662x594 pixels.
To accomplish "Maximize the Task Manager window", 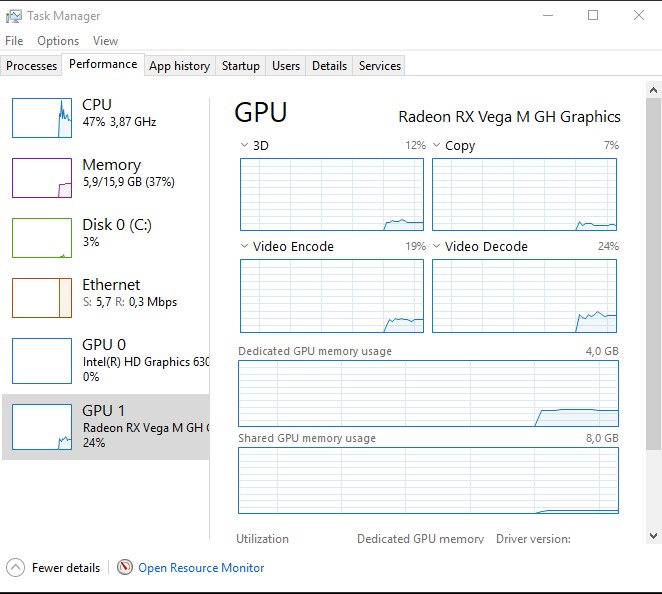I will tap(593, 16).
